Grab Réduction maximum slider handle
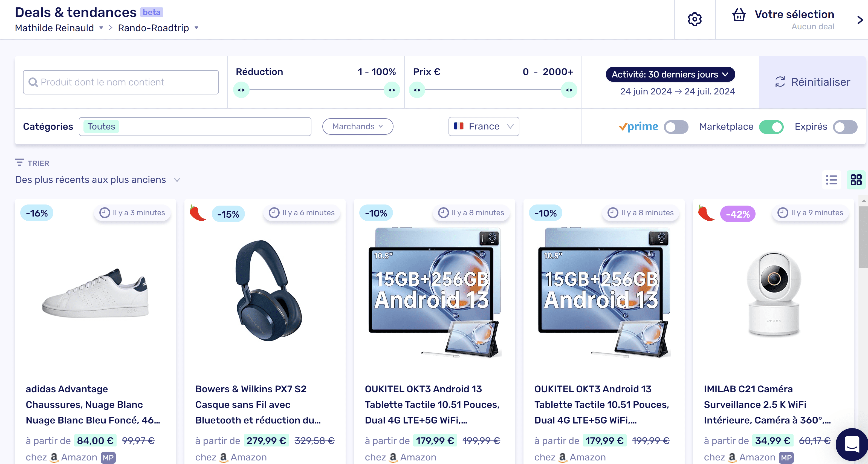868x464 pixels. point(392,90)
